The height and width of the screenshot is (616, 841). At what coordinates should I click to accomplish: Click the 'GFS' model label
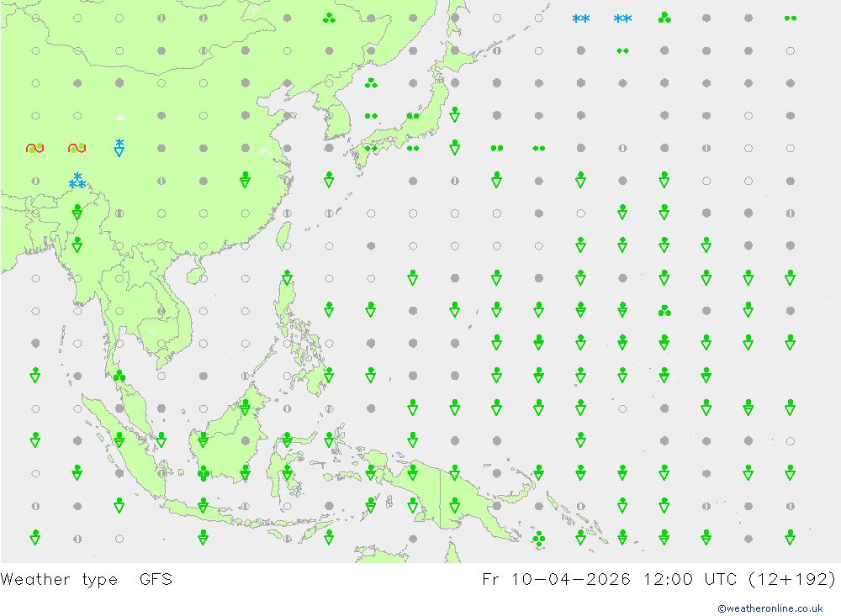click(x=156, y=580)
